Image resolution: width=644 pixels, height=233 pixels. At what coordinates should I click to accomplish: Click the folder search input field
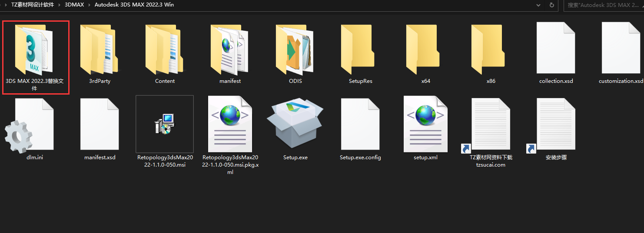[x=604, y=5]
